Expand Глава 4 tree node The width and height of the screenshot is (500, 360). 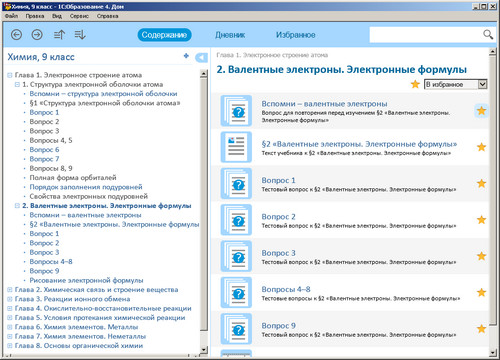(x=10, y=309)
